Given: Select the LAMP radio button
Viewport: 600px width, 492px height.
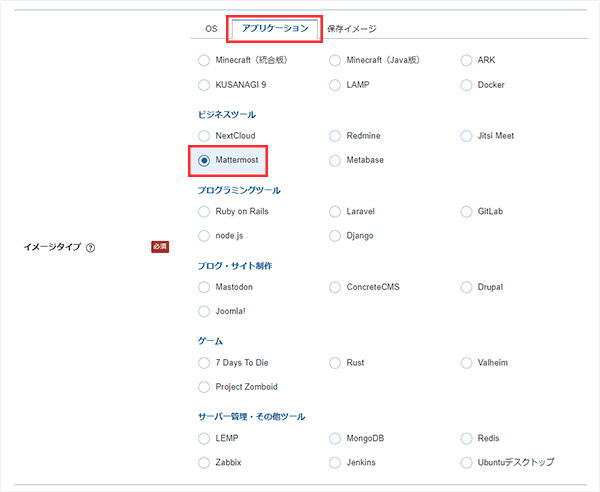Looking at the screenshot, I should click(335, 85).
